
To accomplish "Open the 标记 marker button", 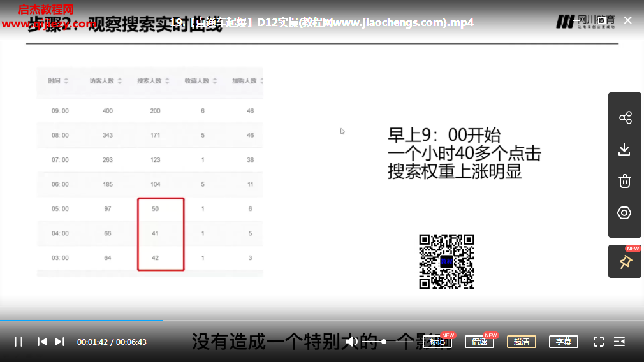I will (x=437, y=342).
